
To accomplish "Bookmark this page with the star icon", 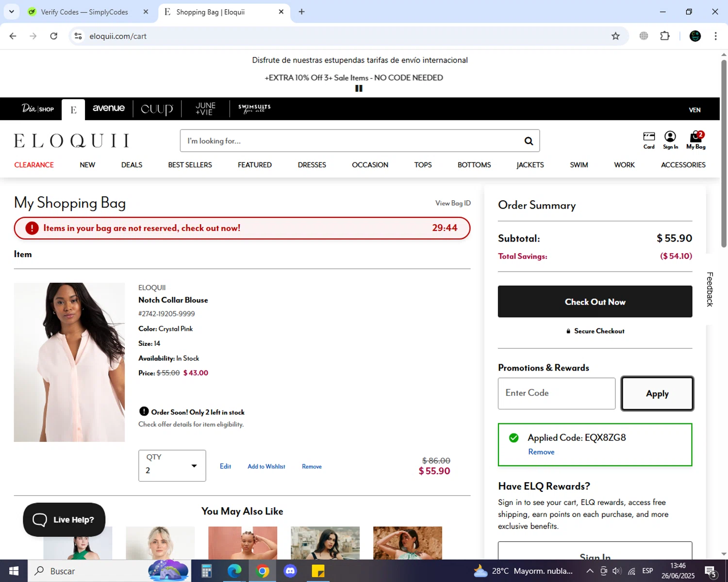I will coord(615,36).
